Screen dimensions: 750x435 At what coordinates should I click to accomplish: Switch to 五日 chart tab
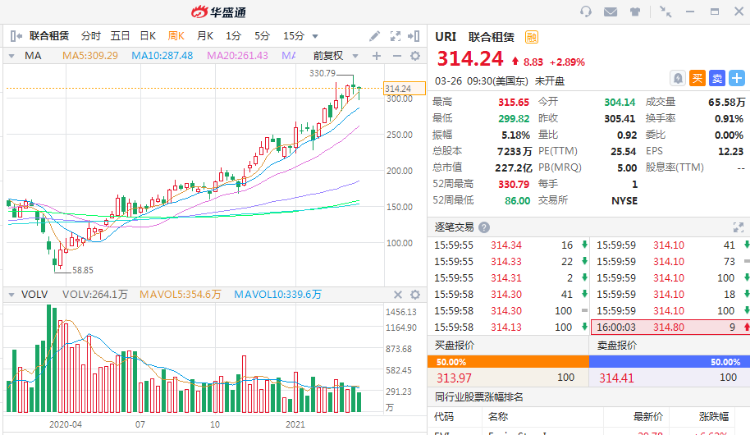(120, 36)
